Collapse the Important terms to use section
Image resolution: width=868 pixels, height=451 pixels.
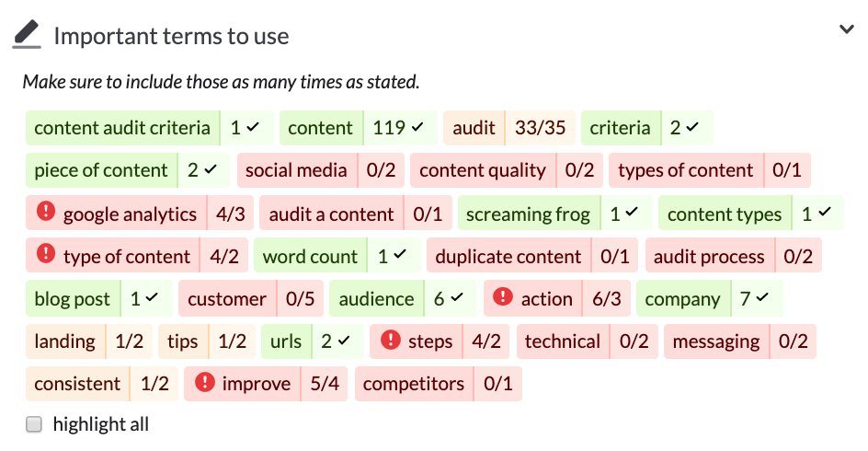(847, 29)
